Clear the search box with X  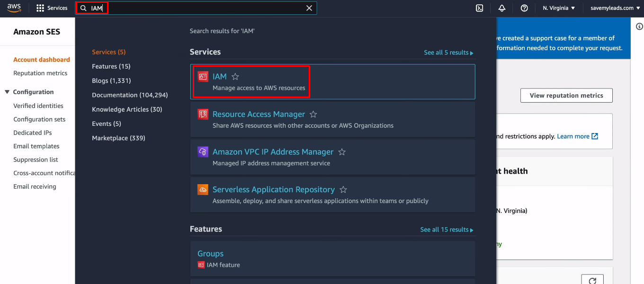(309, 8)
